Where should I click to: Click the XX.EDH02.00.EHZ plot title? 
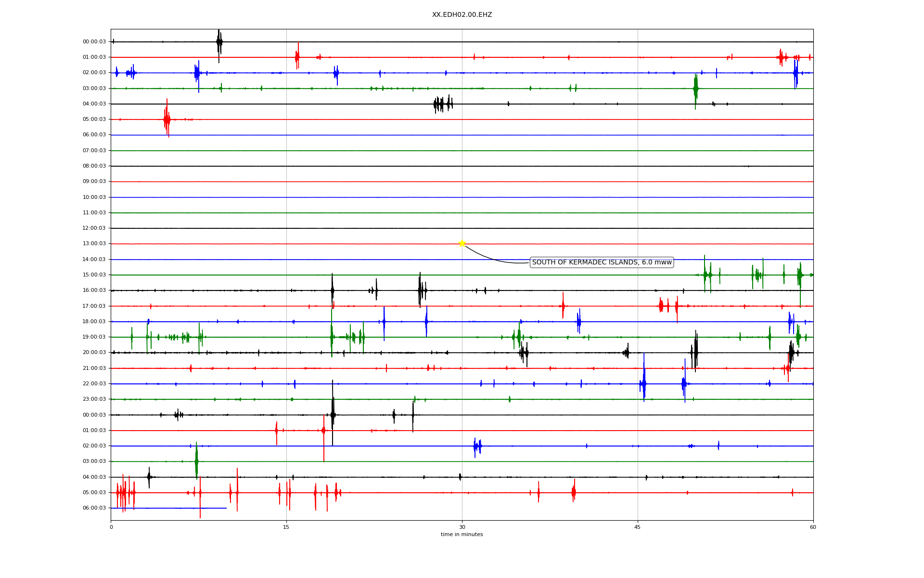462,15
